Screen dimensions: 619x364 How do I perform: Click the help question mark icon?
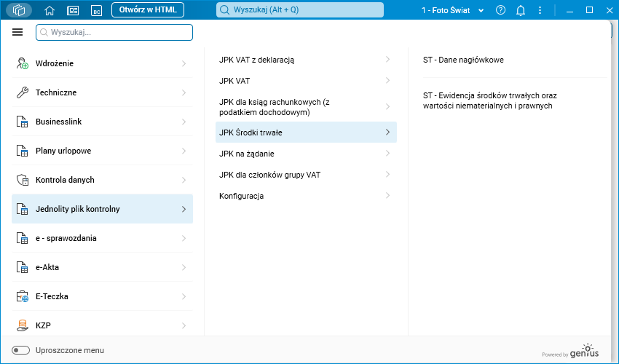[500, 10]
